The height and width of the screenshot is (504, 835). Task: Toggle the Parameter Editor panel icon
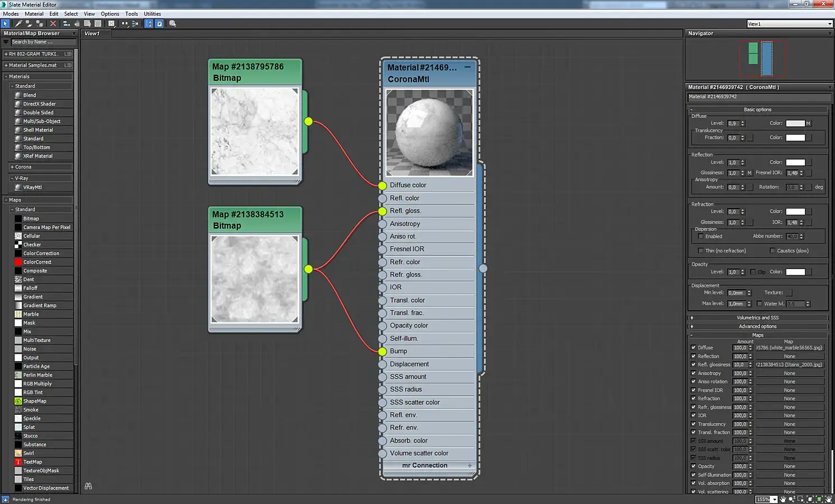click(x=159, y=24)
